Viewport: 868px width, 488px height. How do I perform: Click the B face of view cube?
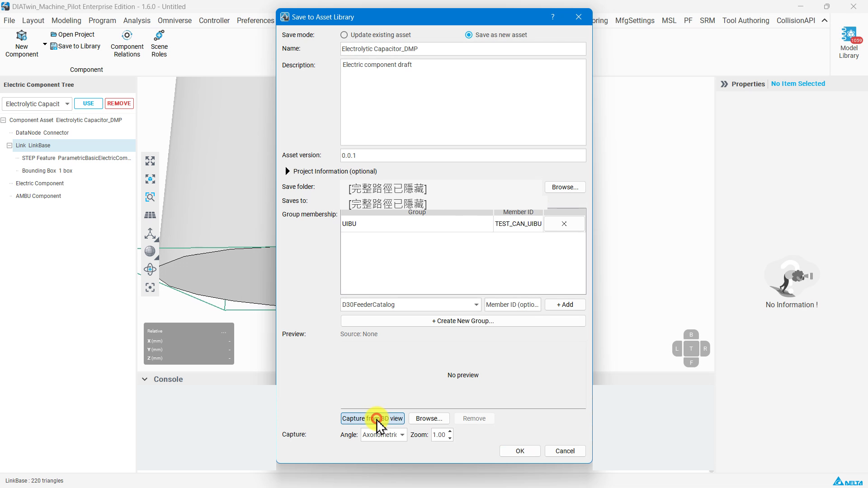click(x=691, y=335)
